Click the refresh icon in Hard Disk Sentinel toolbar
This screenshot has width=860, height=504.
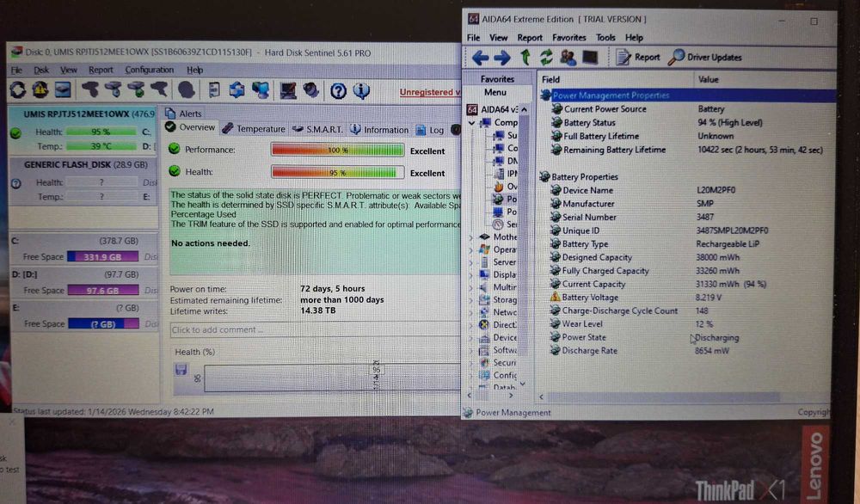[17, 90]
